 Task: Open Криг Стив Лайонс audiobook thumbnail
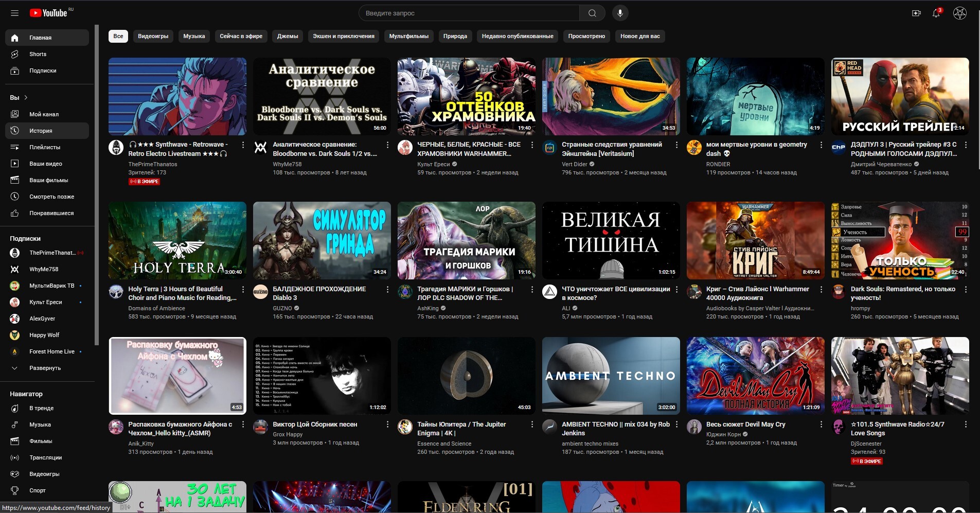click(x=756, y=240)
